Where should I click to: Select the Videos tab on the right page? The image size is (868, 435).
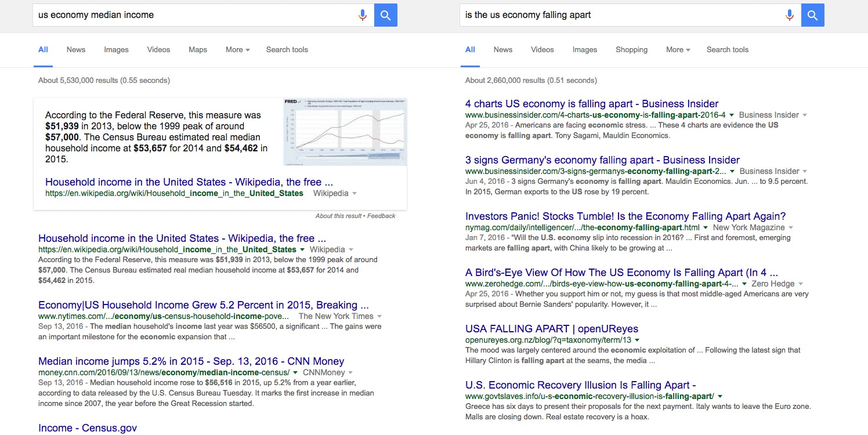pos(542,50)
